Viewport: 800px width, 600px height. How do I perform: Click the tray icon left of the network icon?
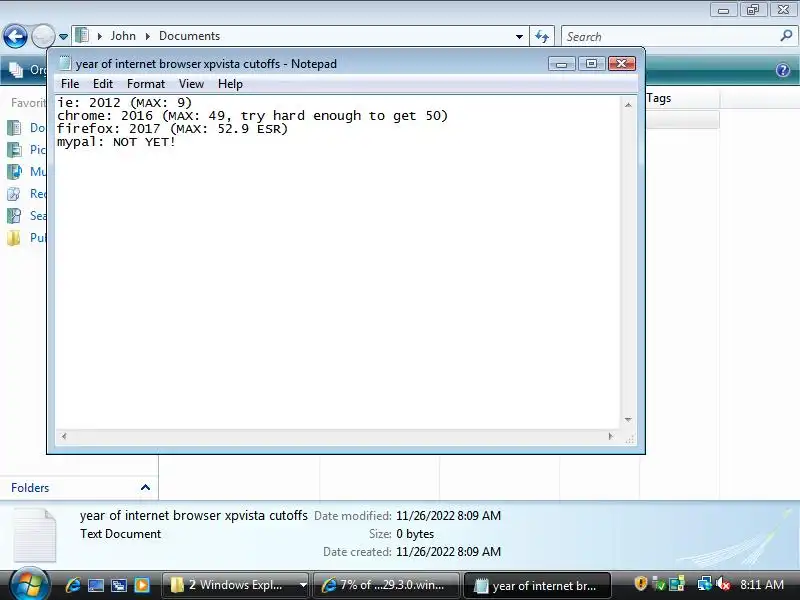coord(677,584)
